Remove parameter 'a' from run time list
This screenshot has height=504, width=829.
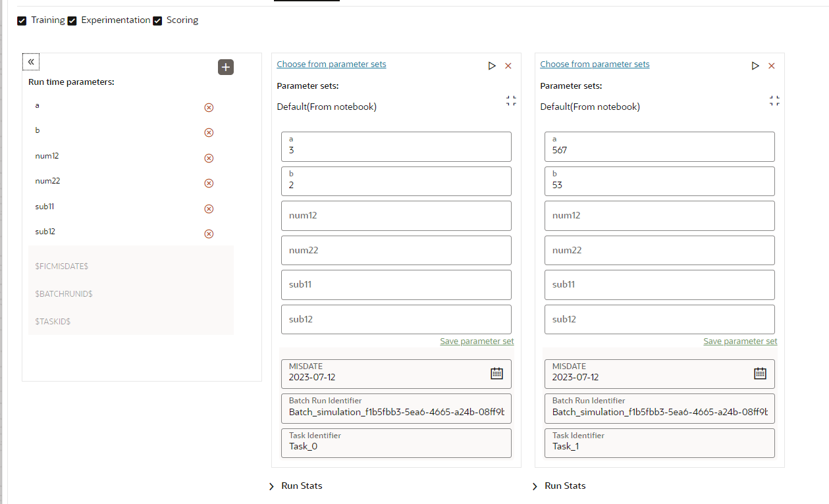point(209,107)
